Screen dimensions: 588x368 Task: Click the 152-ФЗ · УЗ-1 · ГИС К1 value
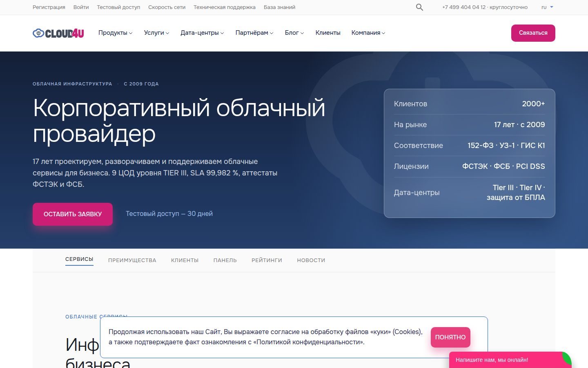(506, 146)
